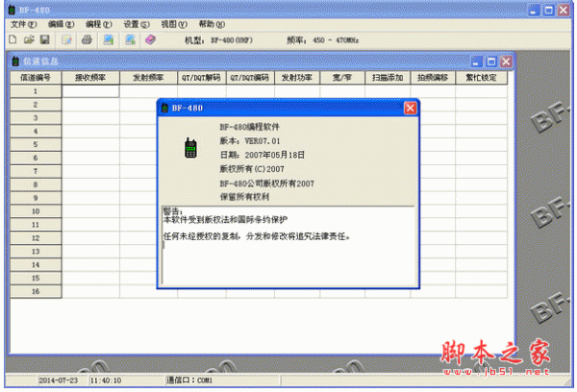The width and height of the screenshot is (577, 392).
Task: Click the purple Help book icon
Action: [x=150, y=39]
